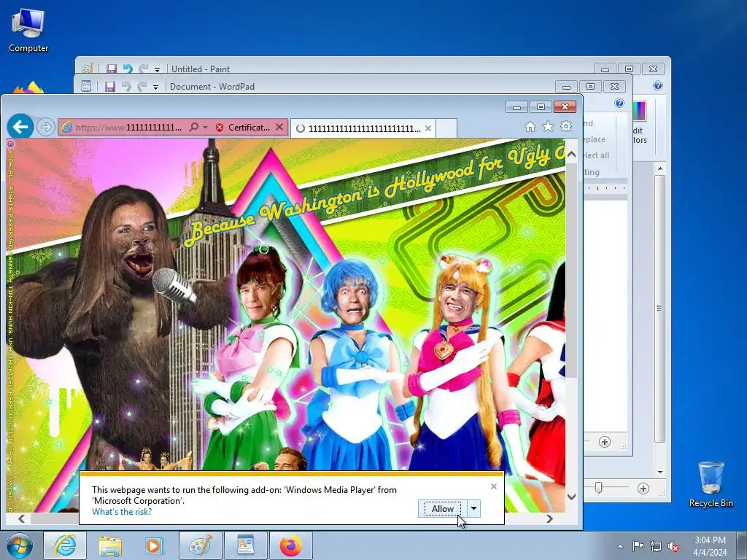Allow the Windows Media Player add-on
The height and width of the screenshot is (560, 747).
pos(443,508)
